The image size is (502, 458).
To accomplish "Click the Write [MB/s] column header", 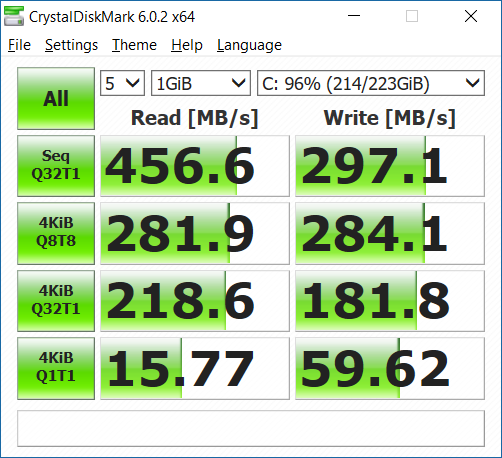I will [x=390, y=118].
